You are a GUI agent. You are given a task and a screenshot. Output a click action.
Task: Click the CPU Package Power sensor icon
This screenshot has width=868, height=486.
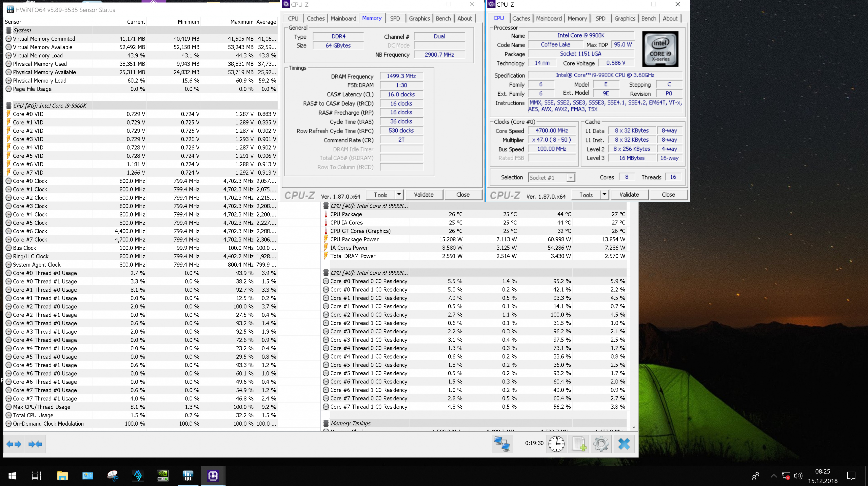coord(326,239)
